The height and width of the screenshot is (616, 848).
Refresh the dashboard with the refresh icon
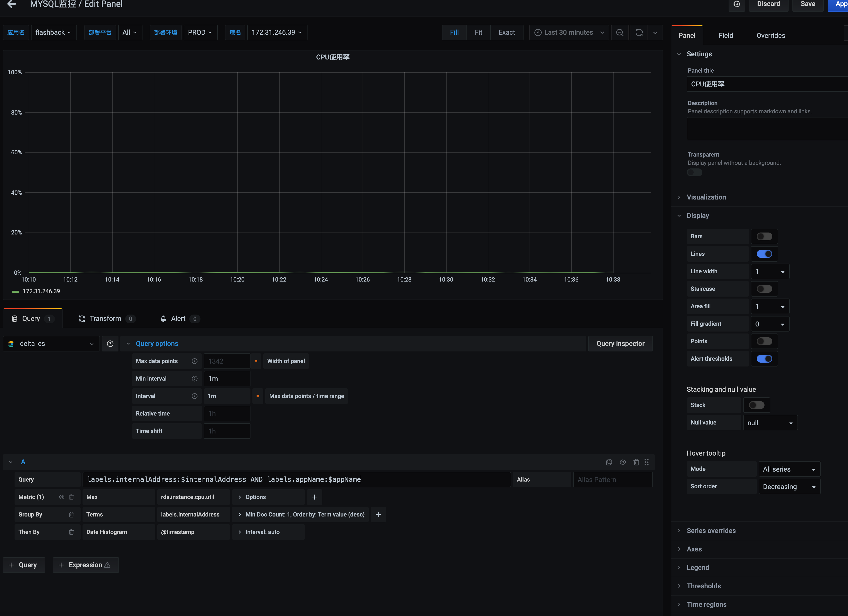click(639, 33)
